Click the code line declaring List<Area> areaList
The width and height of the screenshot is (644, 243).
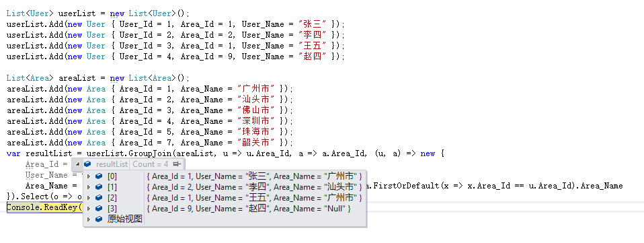point(98,78)
